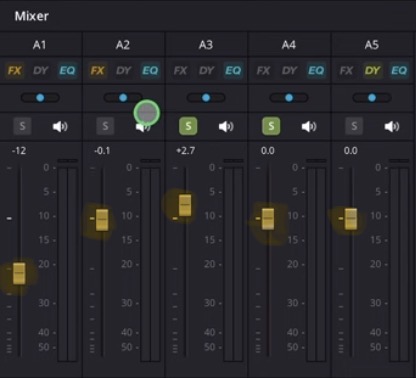The height and width of the screenshot is (378, 416).
Task: Open FX effects for track A2
Action: point(98,70)
